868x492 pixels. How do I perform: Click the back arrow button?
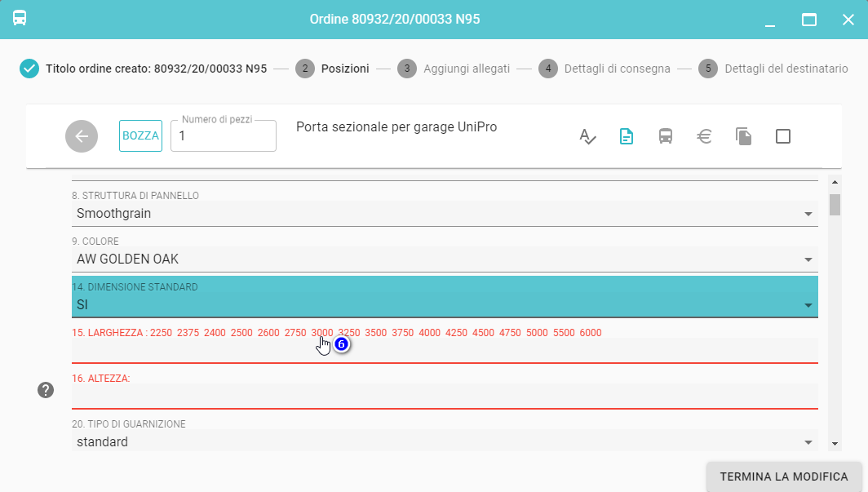click(82, 136)
